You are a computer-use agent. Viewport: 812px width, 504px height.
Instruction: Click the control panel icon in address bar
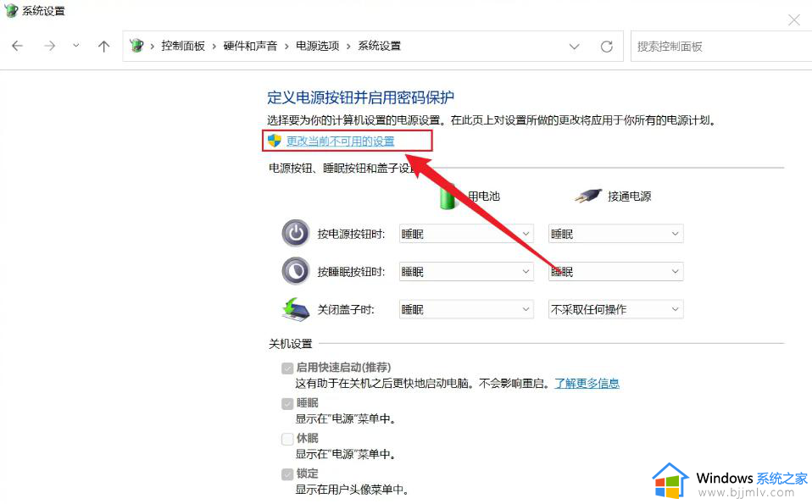[x=136, y=46]
